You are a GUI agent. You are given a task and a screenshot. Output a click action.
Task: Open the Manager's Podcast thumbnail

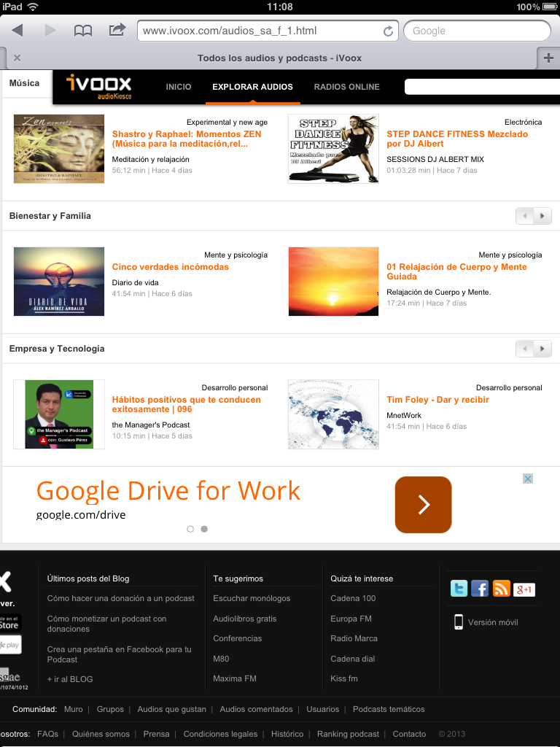[x=59, y=414]
